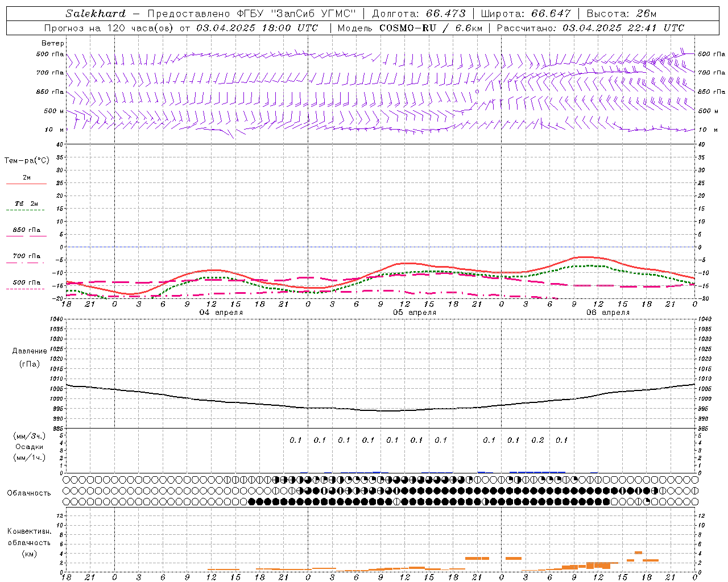Image resolution: width=728 pixels, height=582 pixels.
Task: Select the 'Высота: 26м' elevation text
Action: (621, 14)
